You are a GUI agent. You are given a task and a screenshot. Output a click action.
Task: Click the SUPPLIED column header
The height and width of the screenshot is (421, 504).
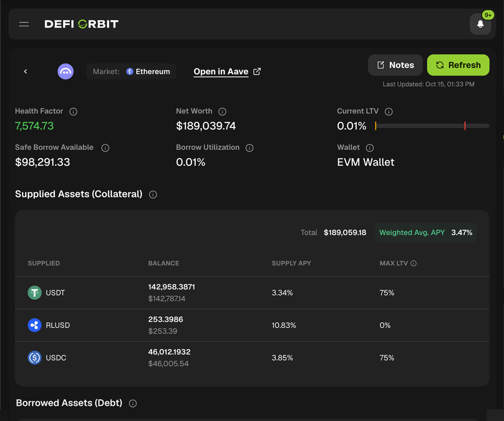44,263
